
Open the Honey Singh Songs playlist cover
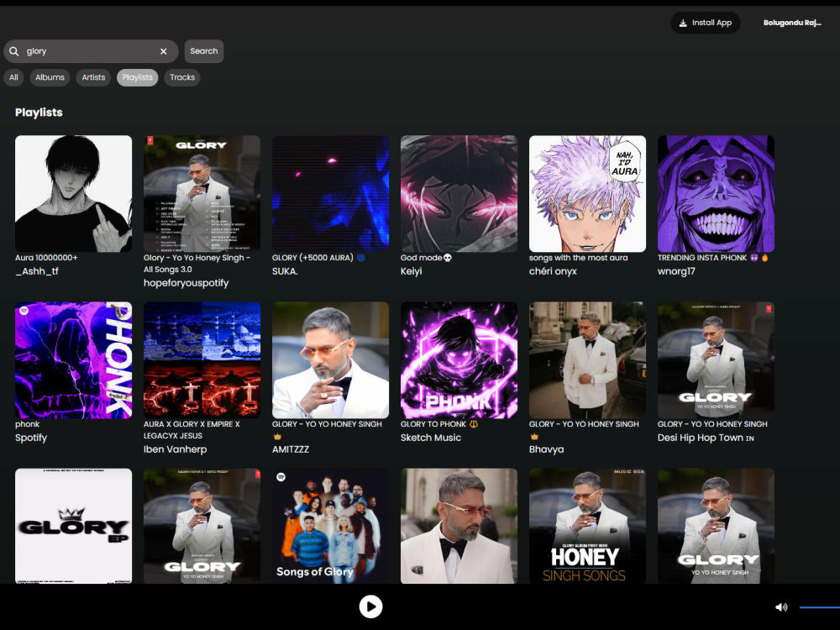588,526
